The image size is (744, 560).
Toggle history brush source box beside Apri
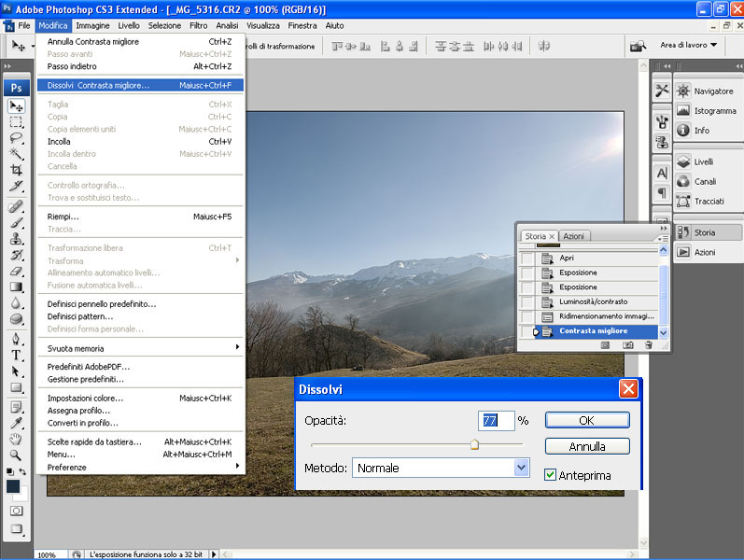point(527,258)
